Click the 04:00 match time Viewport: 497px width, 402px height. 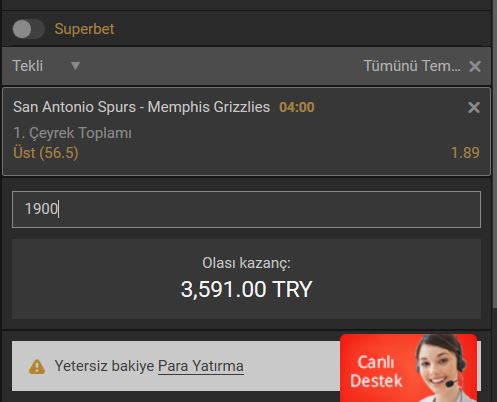coord(297,107)
